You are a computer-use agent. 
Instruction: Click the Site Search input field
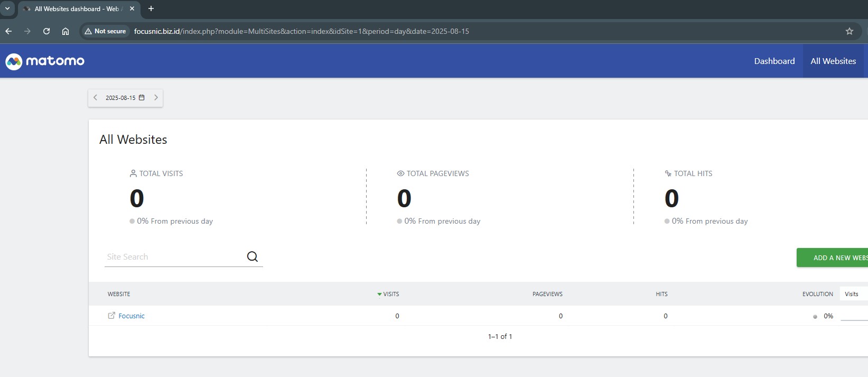click(174, 257)
